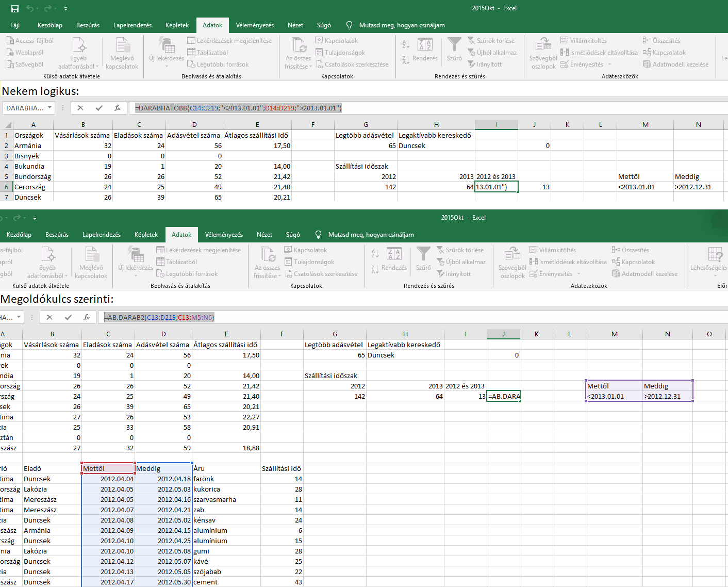728x587 pixels.
Task: Select column E header in the upper spreadsheet
Action: click(x=257, y=124)
